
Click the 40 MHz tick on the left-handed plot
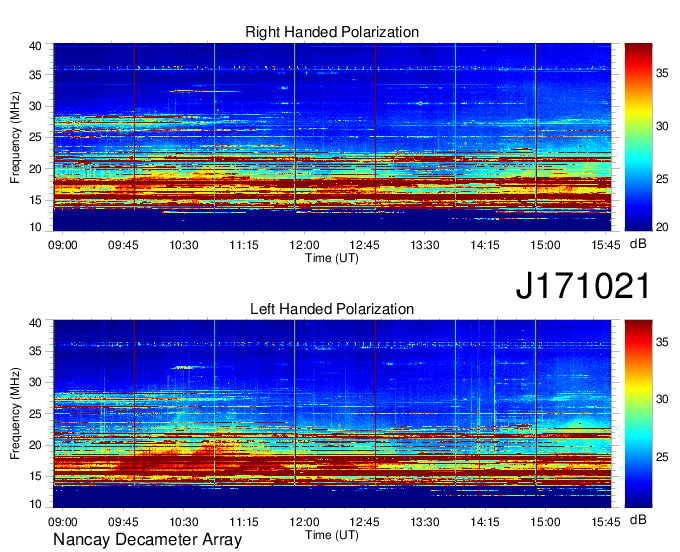click(36, 323)
